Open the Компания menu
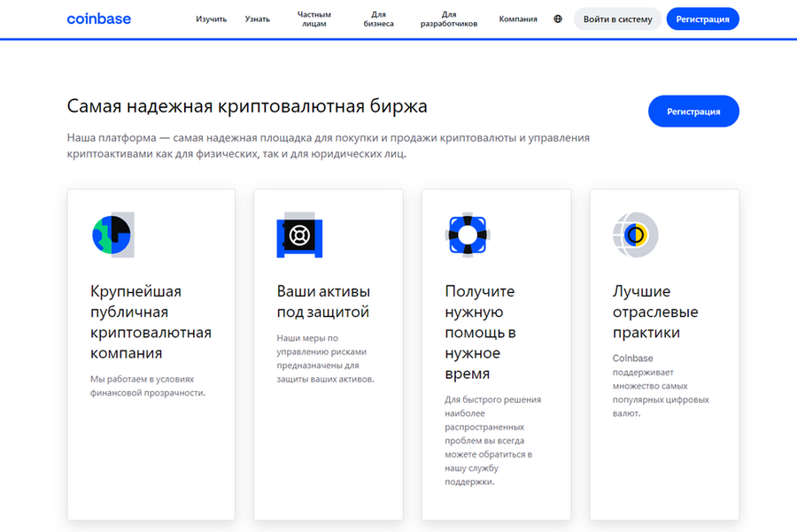 [518, 19]
